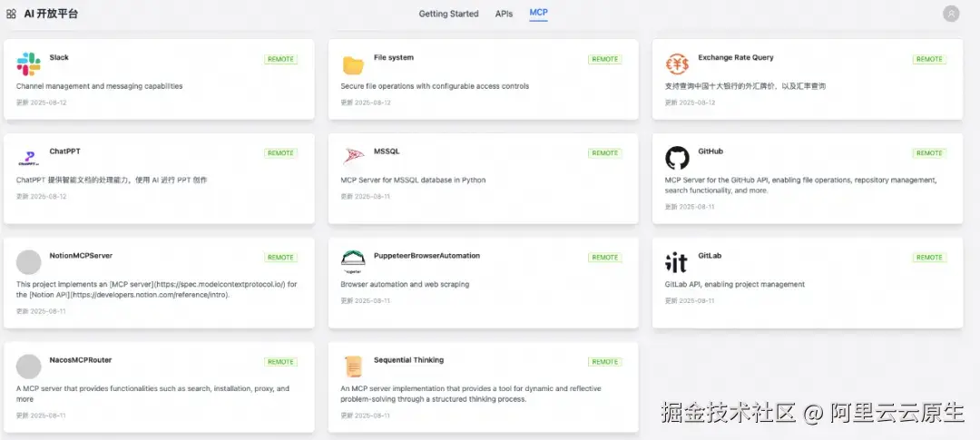Click the REMOTE tag on GitLab card
980x440 pixels.
click(x=929, y=258)
